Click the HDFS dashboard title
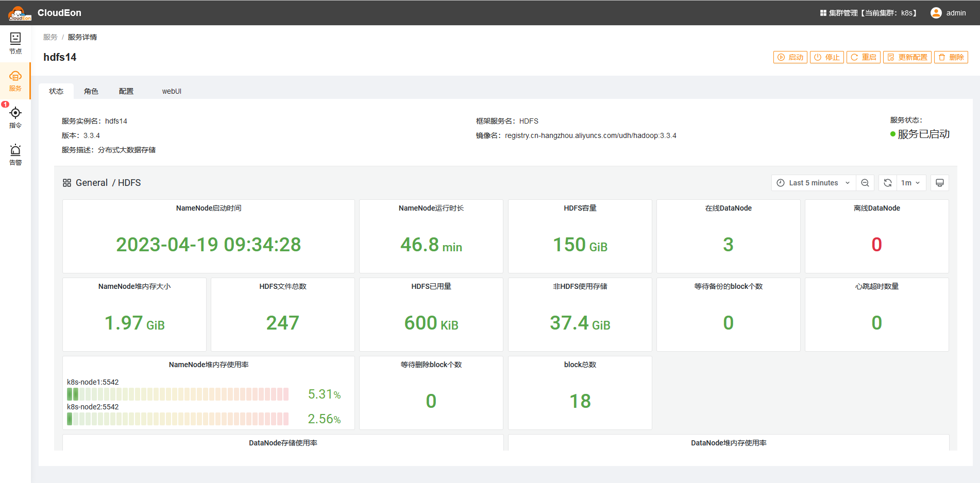This screenshot has height=483, width=980. [x=129, y=183]
